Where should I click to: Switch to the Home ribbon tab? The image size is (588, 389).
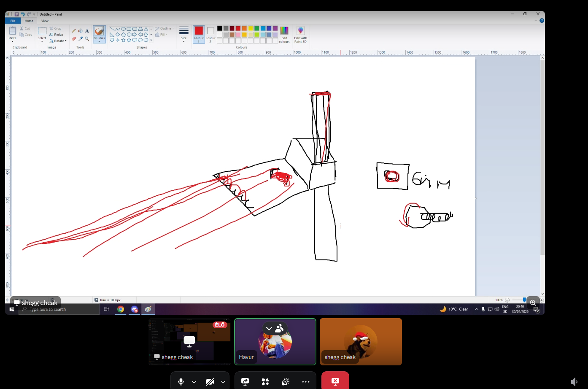29,21
